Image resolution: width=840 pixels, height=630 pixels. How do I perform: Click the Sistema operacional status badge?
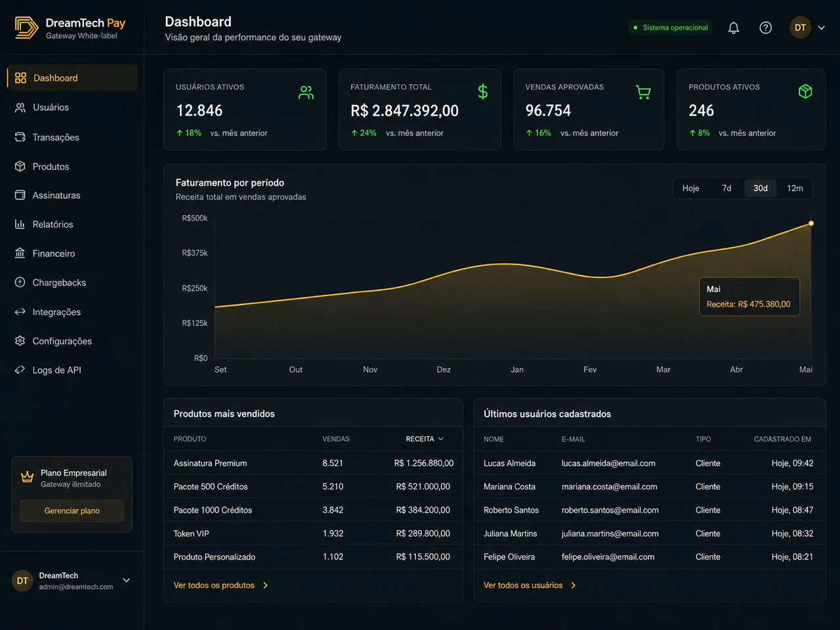(x=670, y=28)
